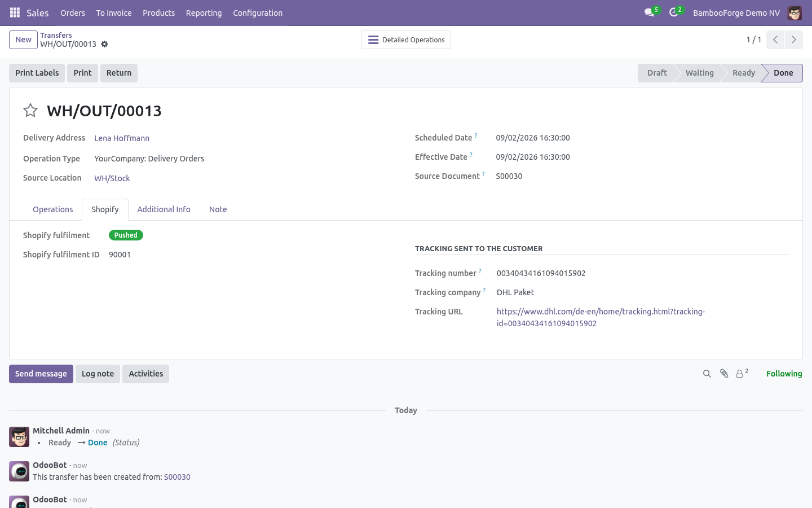
Task: Click Operation Type value Delivery Orders
Action: coord(149,159)
